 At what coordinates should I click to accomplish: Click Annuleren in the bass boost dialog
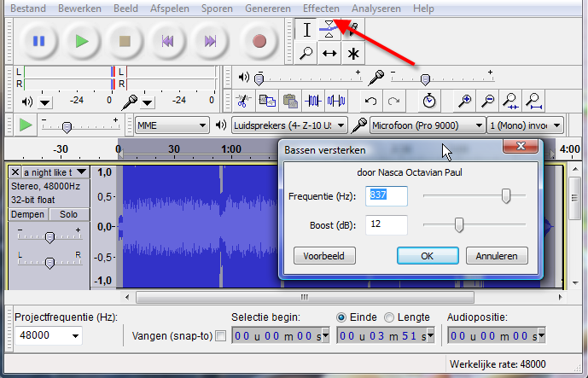(x=497, y=255)
